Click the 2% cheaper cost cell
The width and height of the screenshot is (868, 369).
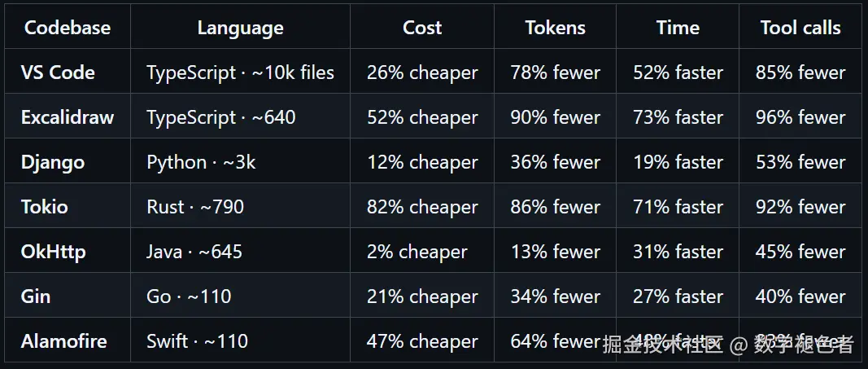pos(417,252)
